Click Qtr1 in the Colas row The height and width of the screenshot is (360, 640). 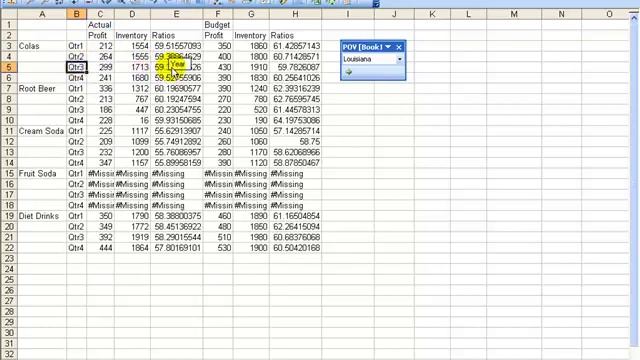76,46
